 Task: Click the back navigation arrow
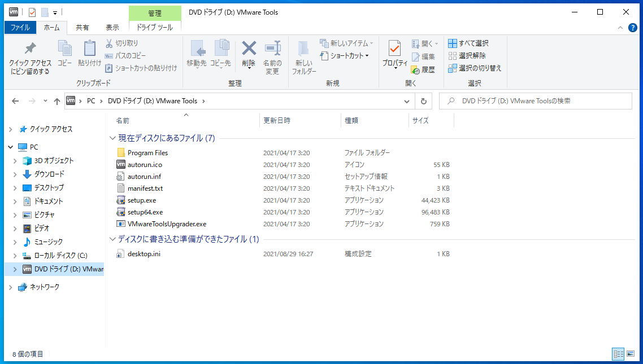tap(15, 100)
